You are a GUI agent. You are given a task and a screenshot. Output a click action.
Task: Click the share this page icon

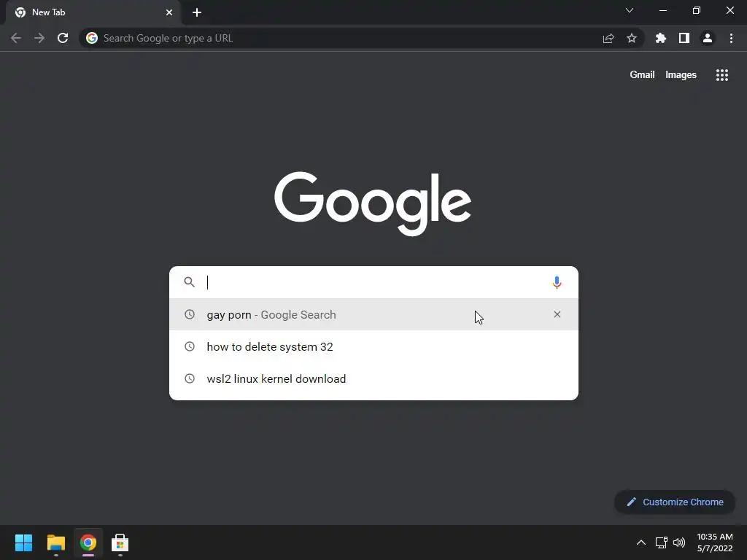tap(608, 38)
